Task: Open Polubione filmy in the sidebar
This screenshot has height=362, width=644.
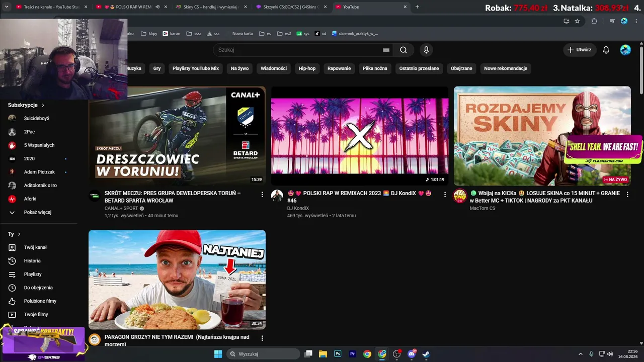Action: [x=40, y=301]
